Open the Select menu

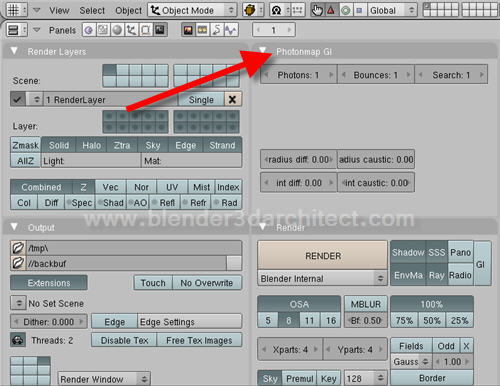pyautogui.click(x=92, y=11)
